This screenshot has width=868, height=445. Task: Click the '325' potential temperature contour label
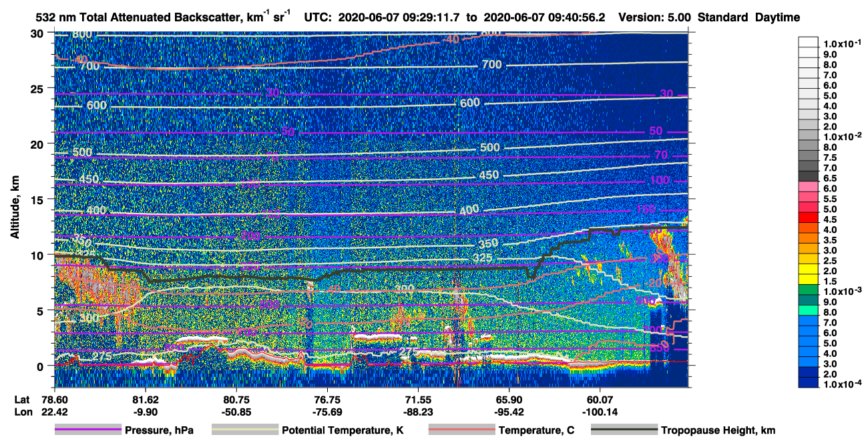481,258
